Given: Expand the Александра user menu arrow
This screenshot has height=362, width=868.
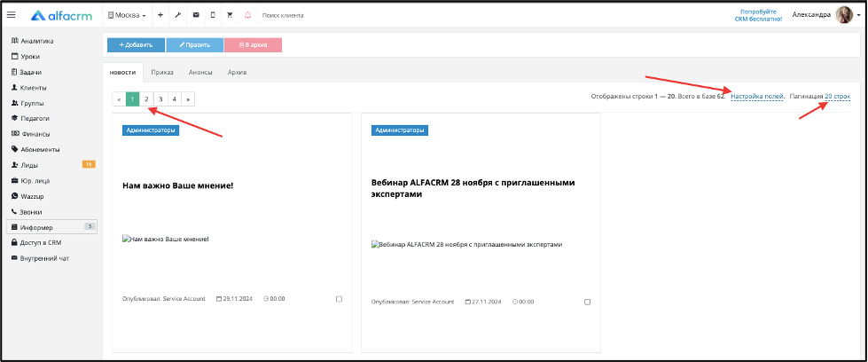Looking at the screenshot, I should click(x=858, y=15).
